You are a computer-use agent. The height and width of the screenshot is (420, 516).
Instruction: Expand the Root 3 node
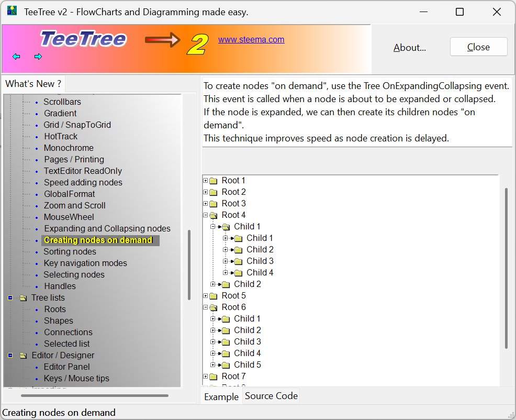tap(205, 204)
